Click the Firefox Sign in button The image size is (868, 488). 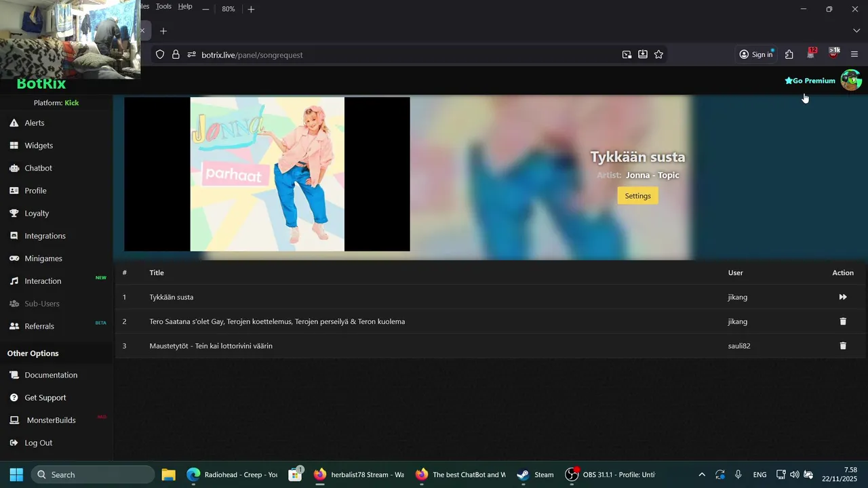[756, 54]
